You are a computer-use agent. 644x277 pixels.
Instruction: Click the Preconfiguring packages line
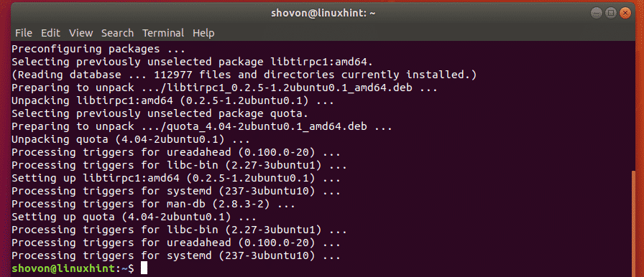click(98, 50)
